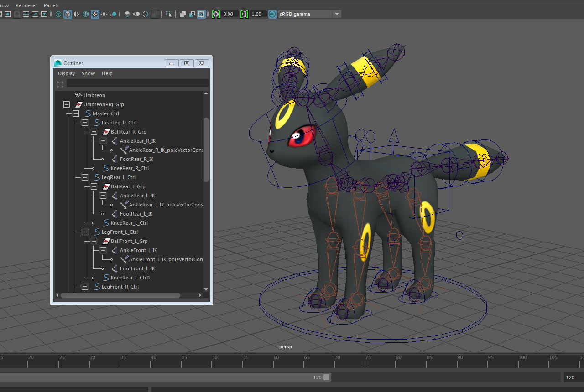This screenshot has width=584, height=392.
Task: Select the Umbreon mesh icon in Outliner
Action: click(x=78, y=95)
